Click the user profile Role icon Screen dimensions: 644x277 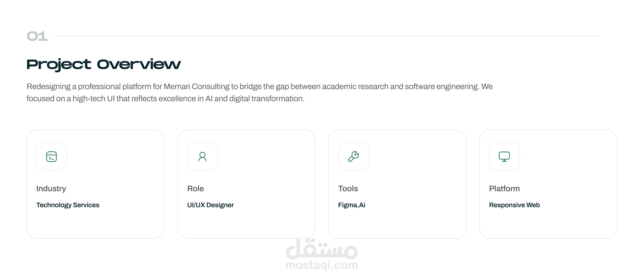pyautogui.click(x=203, y=156)
